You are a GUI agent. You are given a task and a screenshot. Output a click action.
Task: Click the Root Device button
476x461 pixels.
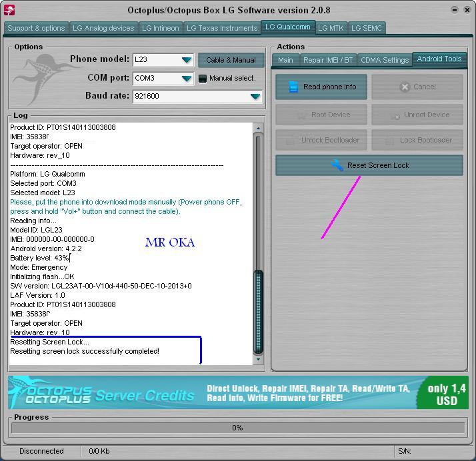pyautogui.click(x=321, y=115)
